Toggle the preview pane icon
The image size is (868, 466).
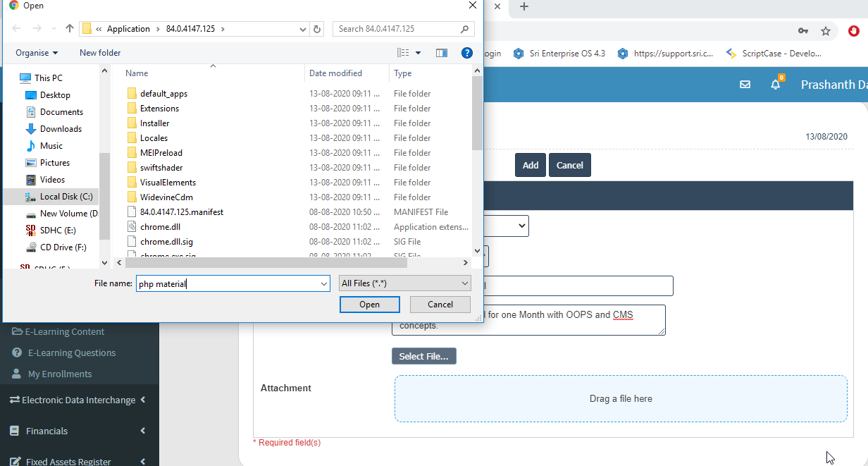[x=442, y=53]
